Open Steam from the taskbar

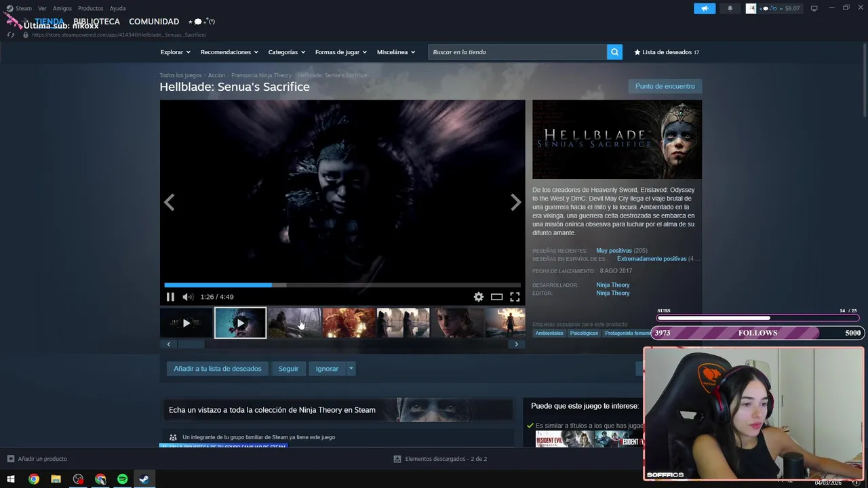(x=144, y=479)
